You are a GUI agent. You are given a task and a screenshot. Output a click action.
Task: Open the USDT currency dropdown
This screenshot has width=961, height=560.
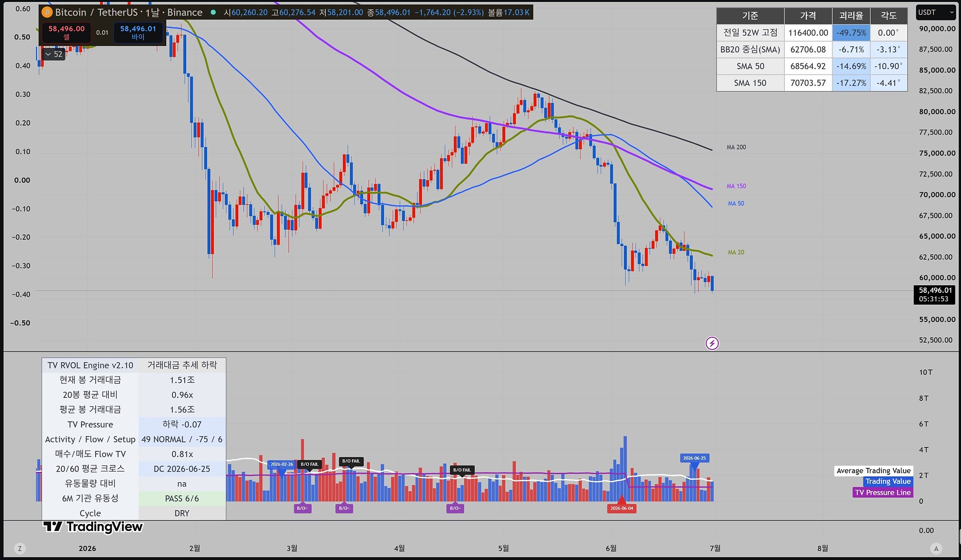click(x=935, y=13)
